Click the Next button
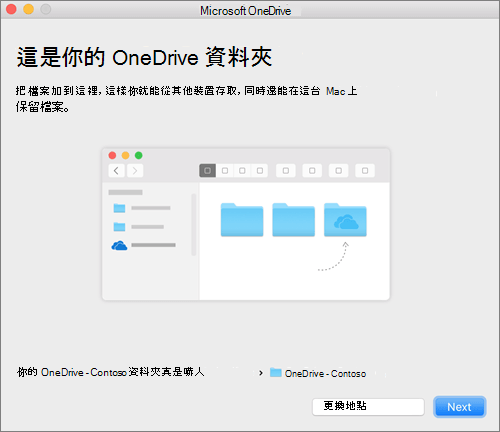 460,407
